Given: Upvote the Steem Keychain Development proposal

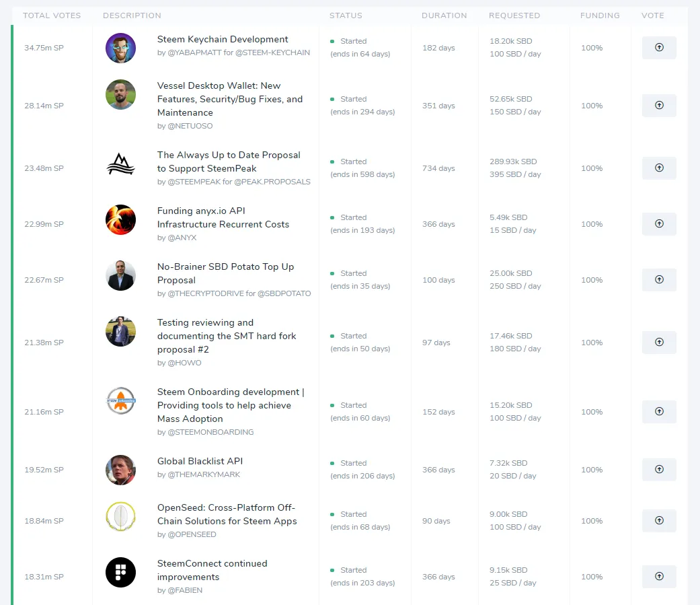Looking at the screenshot, I should (659, 47).
